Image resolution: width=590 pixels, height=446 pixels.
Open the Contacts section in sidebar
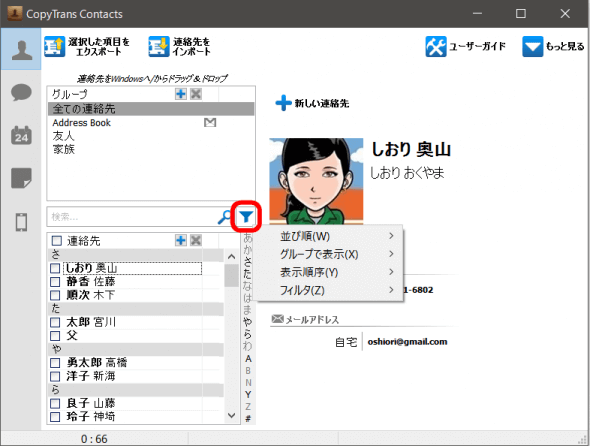click(21, 49)
